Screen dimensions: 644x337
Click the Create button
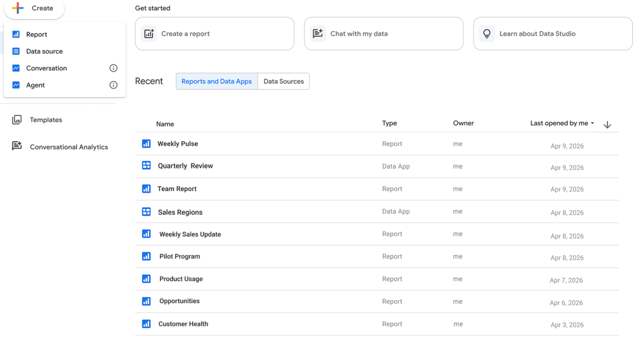34,8
